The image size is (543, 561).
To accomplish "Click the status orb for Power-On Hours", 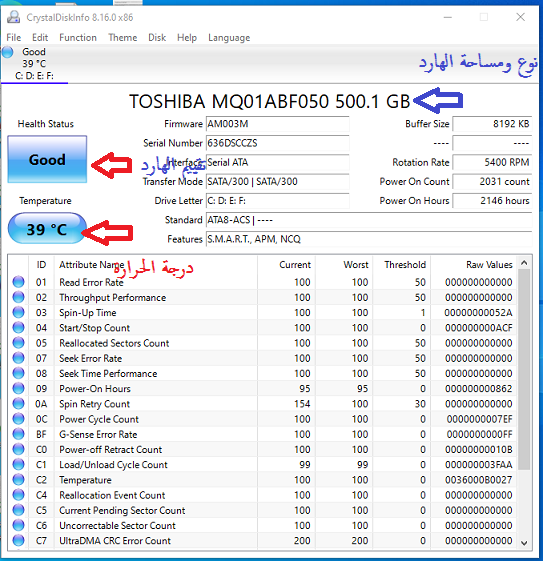I will click(18, 388).
